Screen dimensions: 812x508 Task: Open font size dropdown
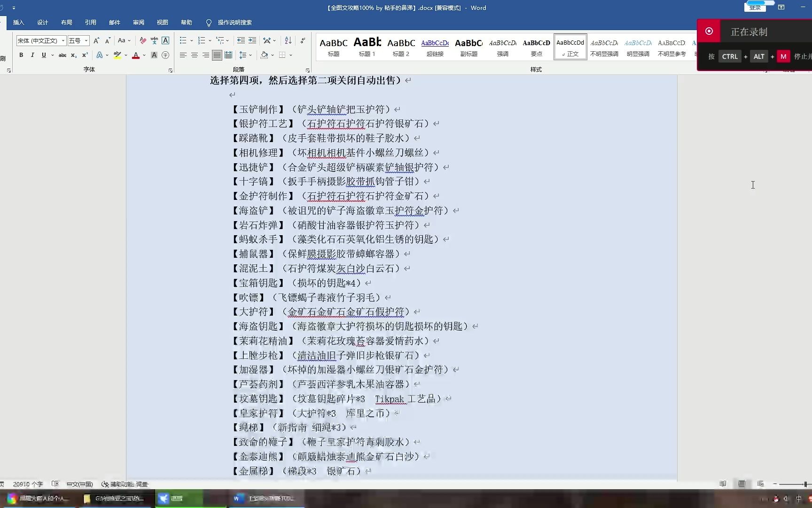[86, 40]
